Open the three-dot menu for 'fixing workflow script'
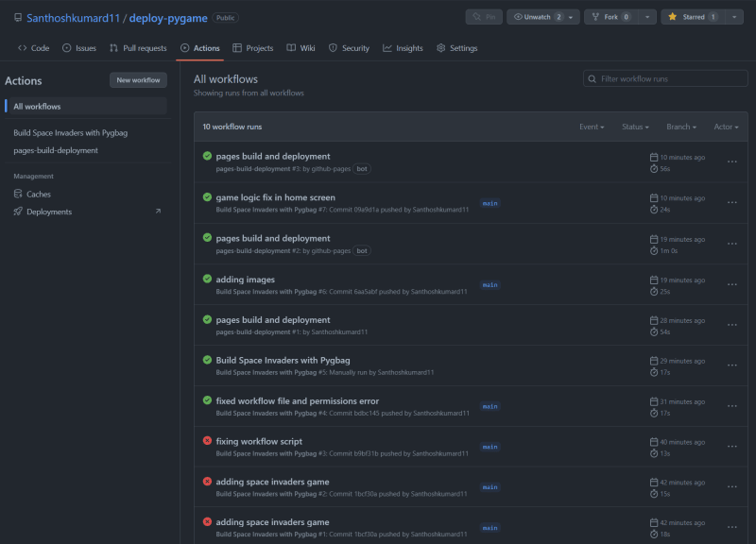The width and height of the screenshot is (756, 544). (x=731, y=447)
